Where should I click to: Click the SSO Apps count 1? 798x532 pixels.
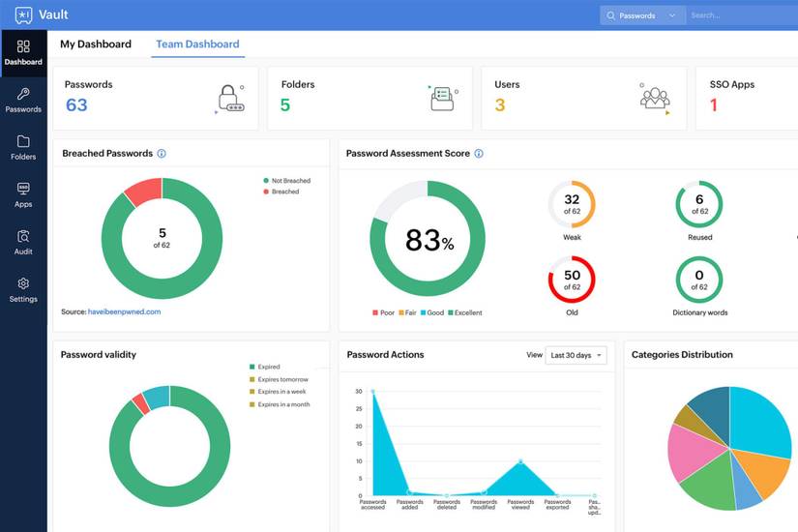tap(714, 104)
